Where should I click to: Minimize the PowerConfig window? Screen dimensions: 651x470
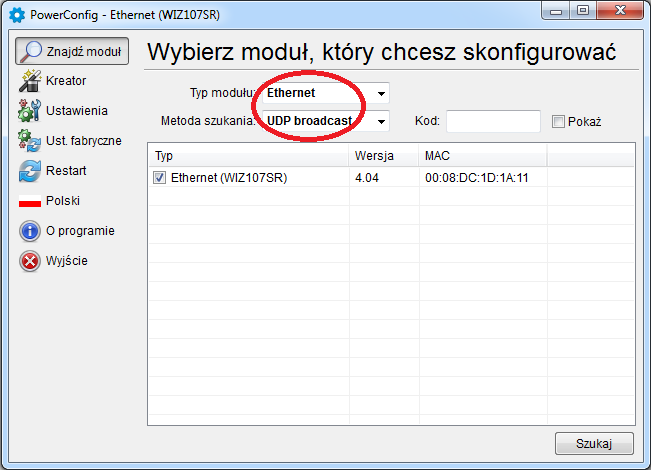[x=556, y=11]
